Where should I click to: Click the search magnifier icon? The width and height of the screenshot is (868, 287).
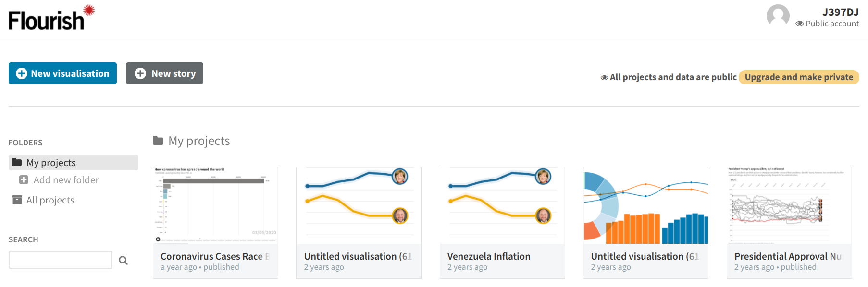click(x=124, y=260)
